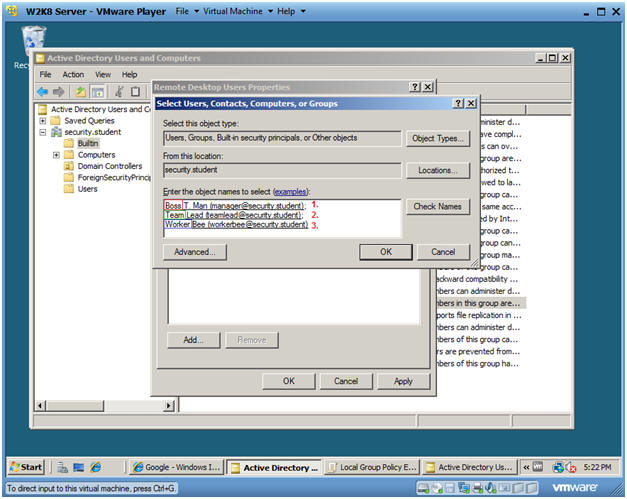This screenshot has width=627, height=499.
Task: Open the VMware Player File dropdown
Action: [187, 11]
